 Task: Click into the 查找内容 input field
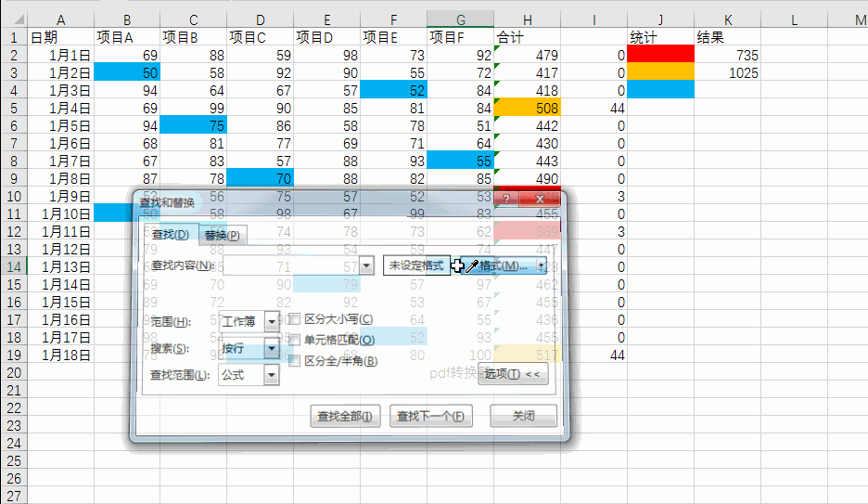[x=292, y=265]
